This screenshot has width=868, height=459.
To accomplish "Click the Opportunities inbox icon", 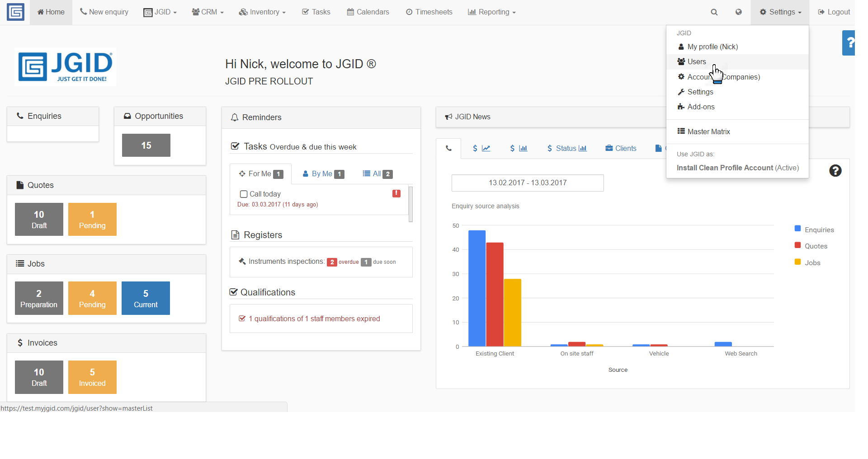I will (127, 116).
